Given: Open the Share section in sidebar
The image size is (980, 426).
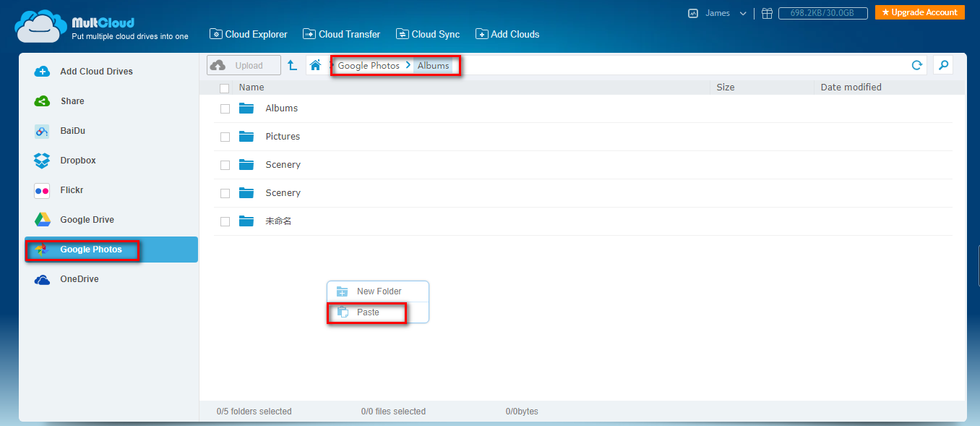Looking at the screenshot, I should click(x=111, y=101).
